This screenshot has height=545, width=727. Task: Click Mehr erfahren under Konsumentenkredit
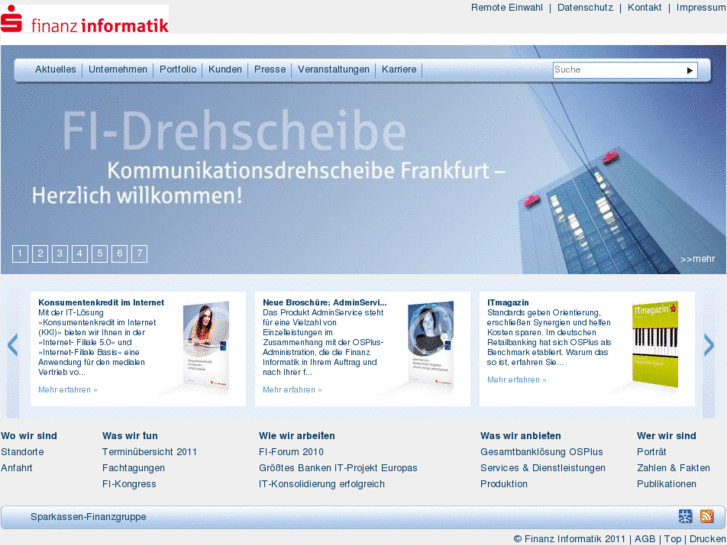(x=68, y=390)
